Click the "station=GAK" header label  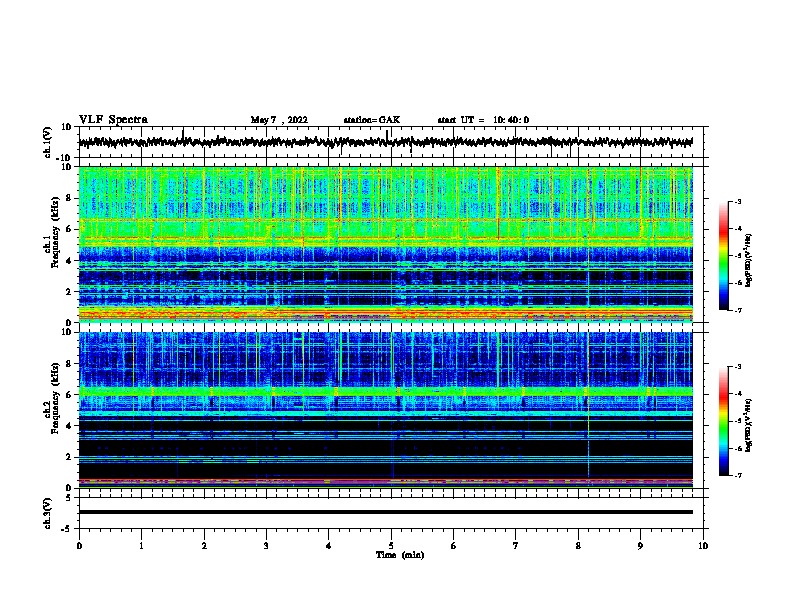372,120
